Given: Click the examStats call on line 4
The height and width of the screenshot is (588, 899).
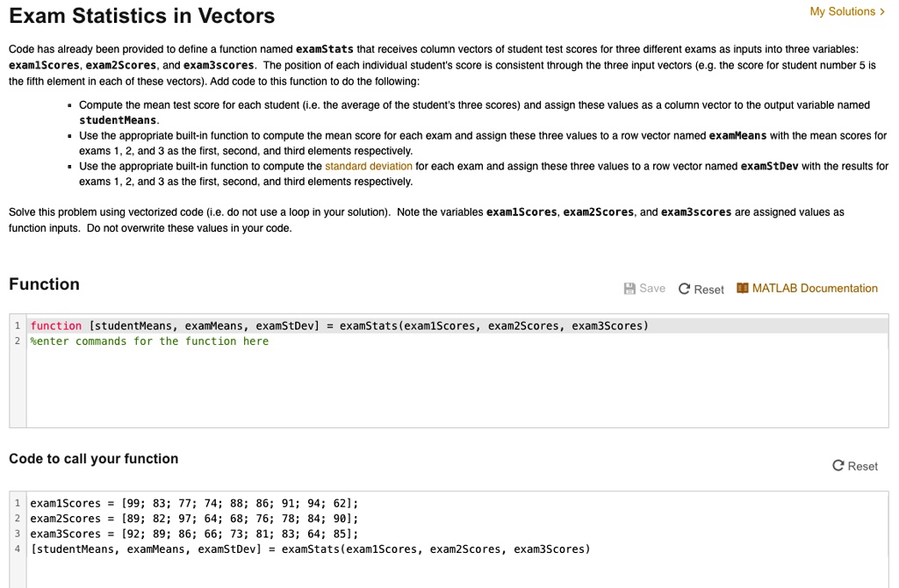Looking at the screenshot, I should point(310,549).
